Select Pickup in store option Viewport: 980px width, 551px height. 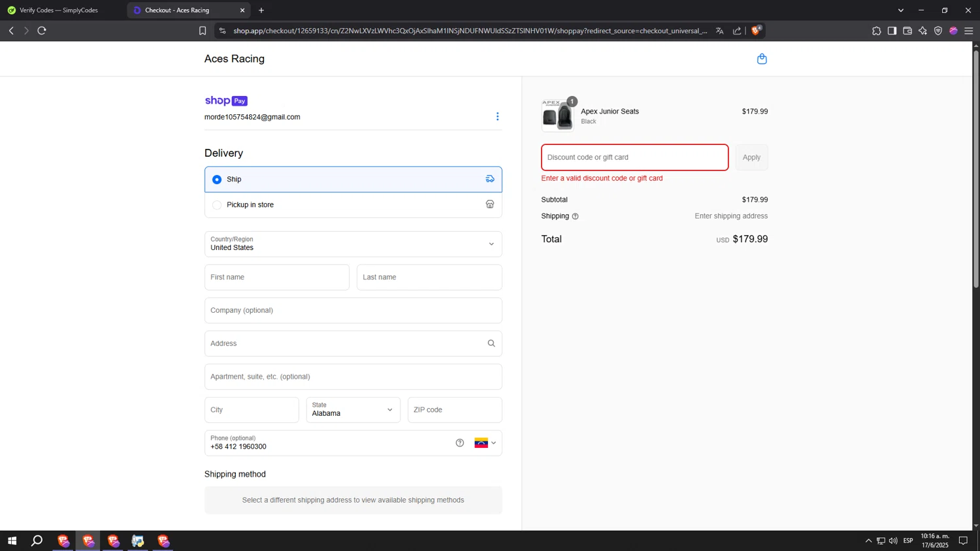(x=217, y=205)
